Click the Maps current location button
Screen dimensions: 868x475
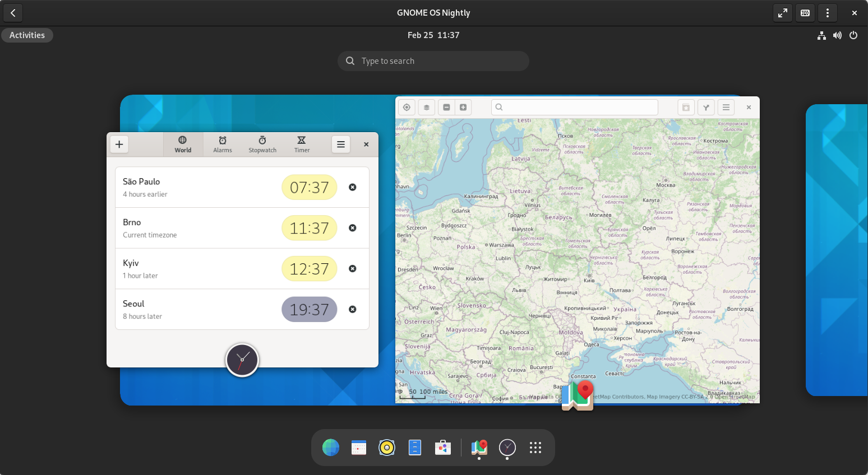pyautogui.click(x=407, y=108)
